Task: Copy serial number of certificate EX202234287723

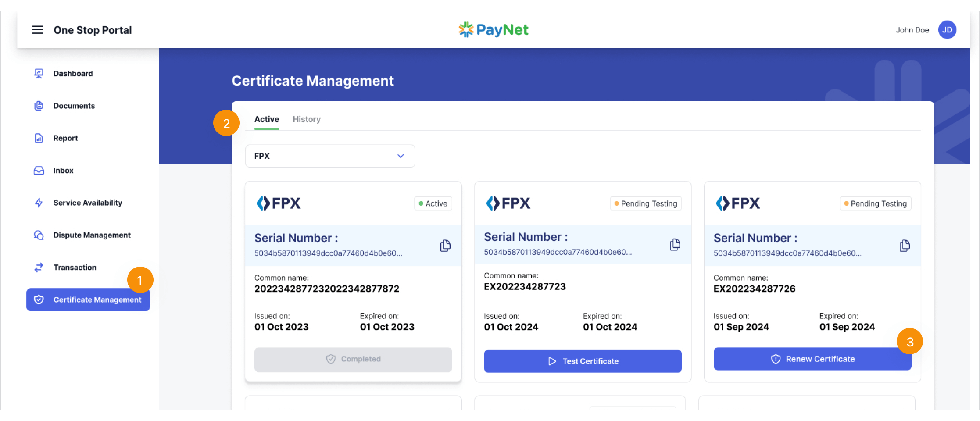Action: point(675,245)
